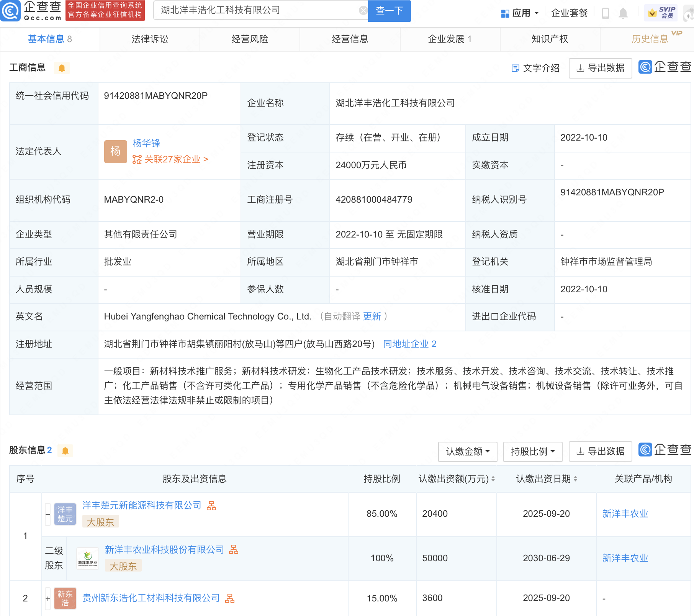
Task: Open 新洋丰农业 link in 85.00% row
Action: click(625, 514)
